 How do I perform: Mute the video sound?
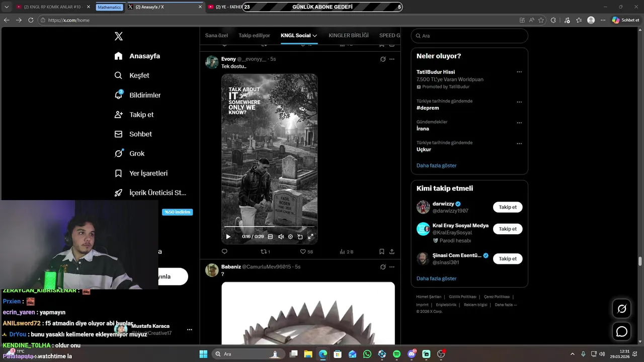point(281,236)
